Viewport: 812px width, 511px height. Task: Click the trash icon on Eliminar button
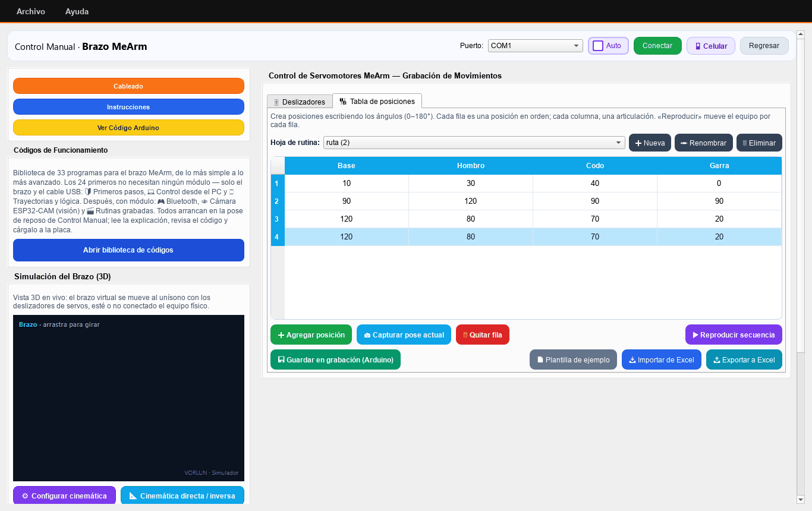[744, 143]
